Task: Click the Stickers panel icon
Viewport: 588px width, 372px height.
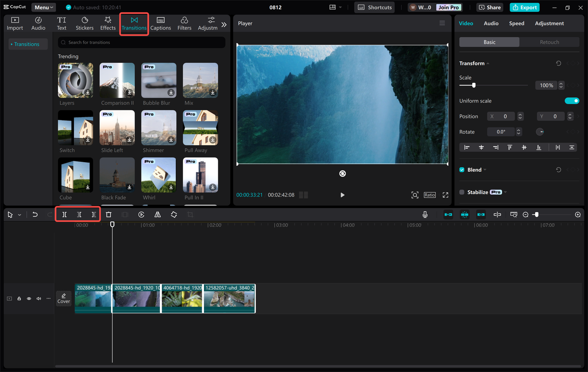Action: [x=85, y=23]
